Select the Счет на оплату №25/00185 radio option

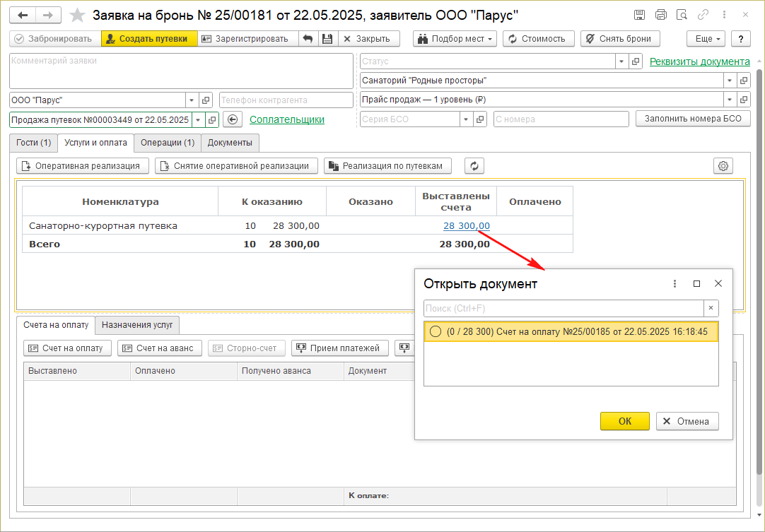tap(436, 332)
